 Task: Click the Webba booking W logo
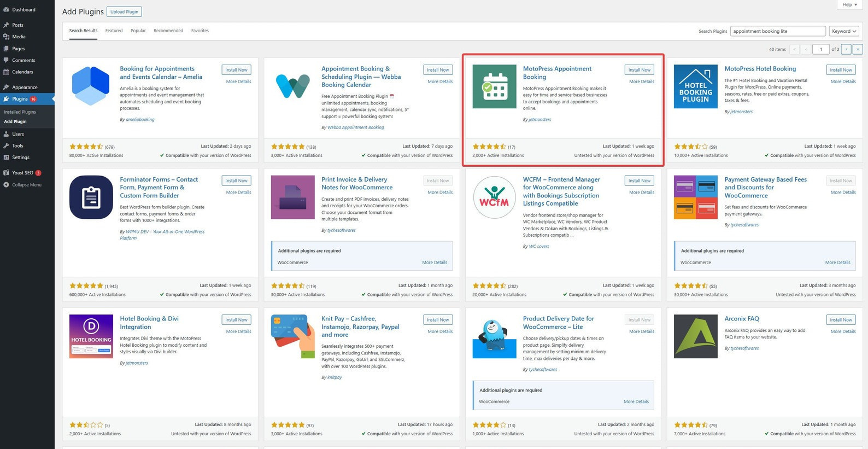click(293, 86)
